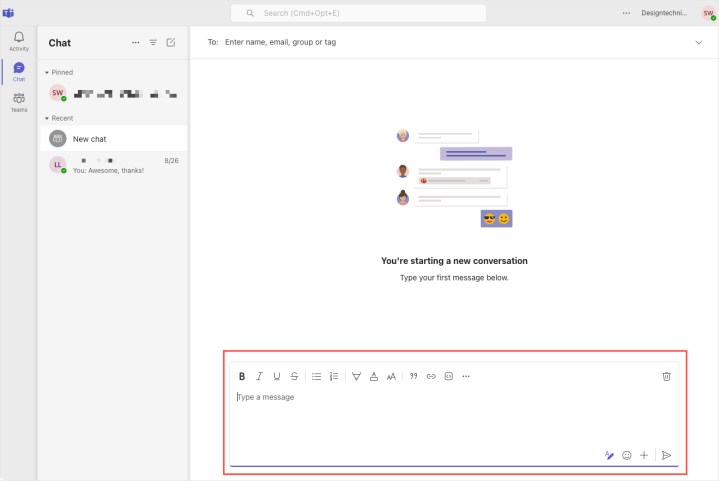Click the Chat panel heading
Screen dimensions: 719x481
tap(60, 43)
